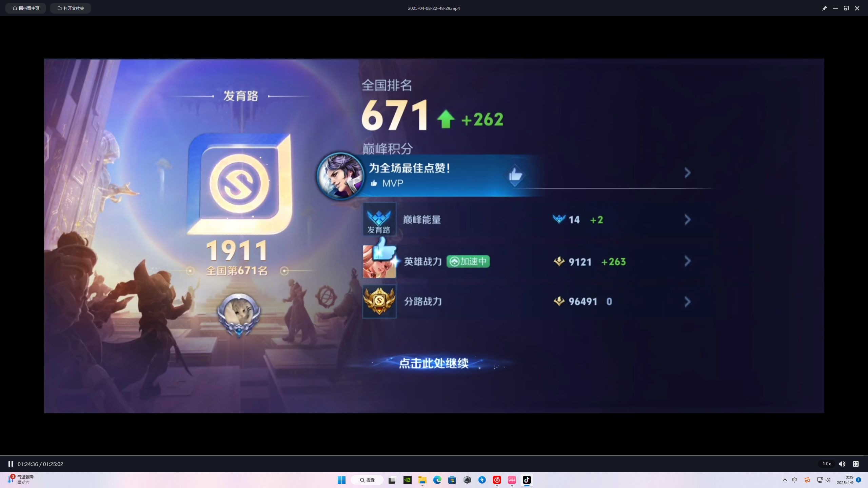This screenshot has width=868, height=488.
Task: Open the gray hexagon app on the taskbar
Action: (467, 480)
